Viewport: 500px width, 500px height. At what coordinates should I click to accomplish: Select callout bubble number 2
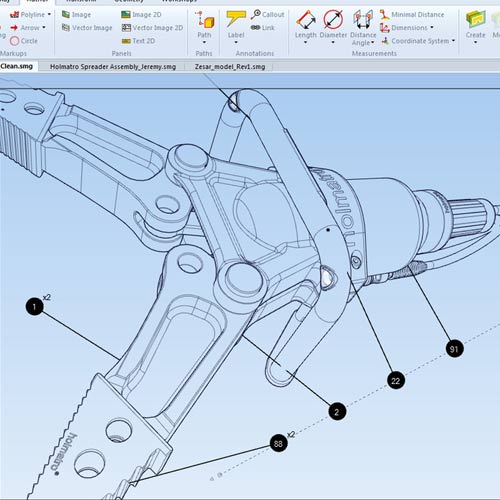point(337,412)
